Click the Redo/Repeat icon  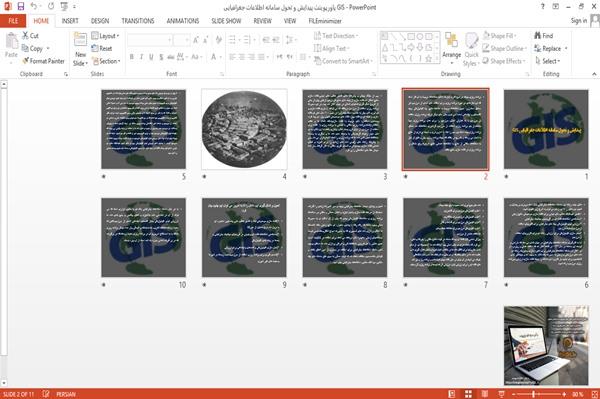51,7
